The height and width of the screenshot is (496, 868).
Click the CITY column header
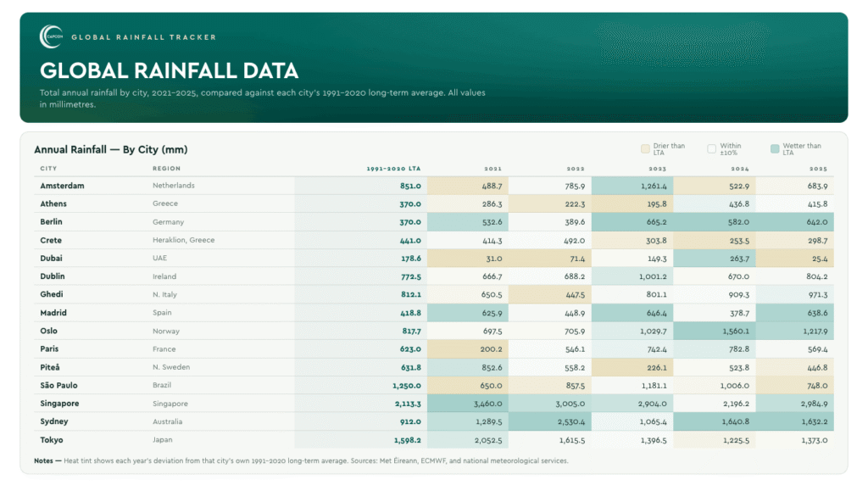48,168
